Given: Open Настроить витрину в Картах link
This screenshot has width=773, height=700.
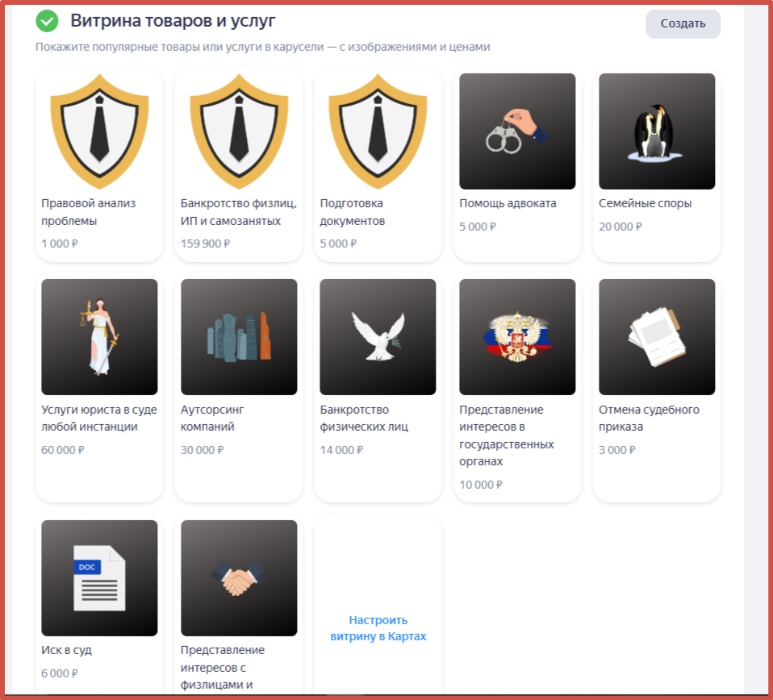Looking at the screenshot, I should pyautogui.click(x=378, y=628).
